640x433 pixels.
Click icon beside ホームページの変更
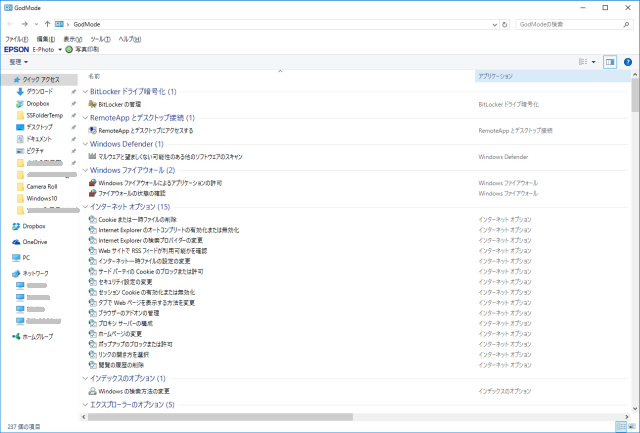pyautogui.click(x=92, y=334)
